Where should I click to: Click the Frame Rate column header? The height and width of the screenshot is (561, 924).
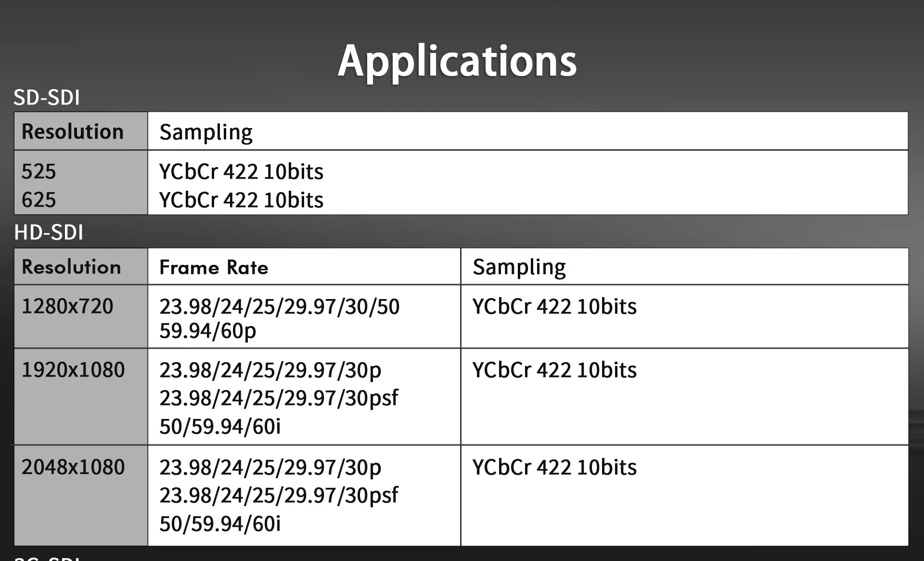pyautogui.click(x=214, y=267)
